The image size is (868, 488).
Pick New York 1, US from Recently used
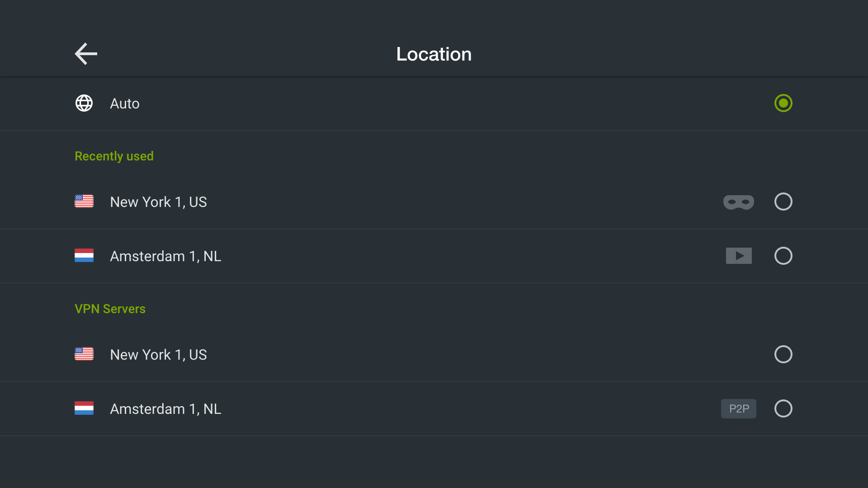pyautogui.click(x=158, y=202)
